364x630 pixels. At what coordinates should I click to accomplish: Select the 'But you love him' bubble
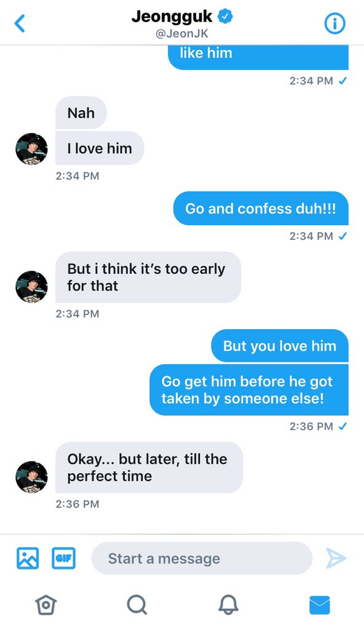click(x=280, y=346)
